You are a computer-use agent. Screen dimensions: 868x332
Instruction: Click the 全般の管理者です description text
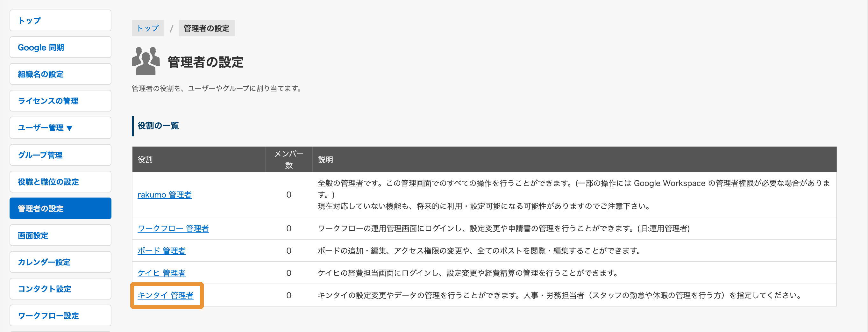click(x=574, y=194)
